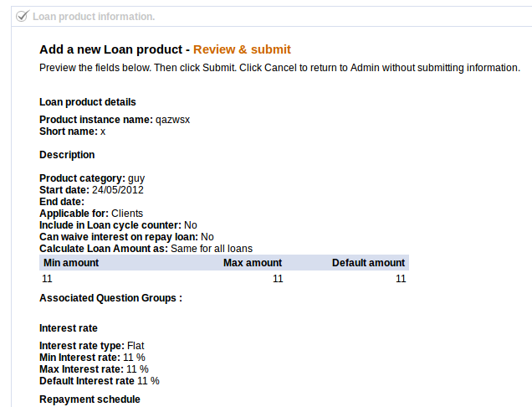Click the "Include in Loan cycle counter" label

pos(110,225)
